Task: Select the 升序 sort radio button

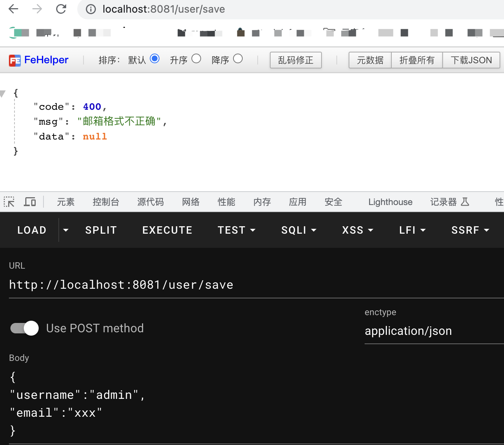Action: tap(196, 59)
